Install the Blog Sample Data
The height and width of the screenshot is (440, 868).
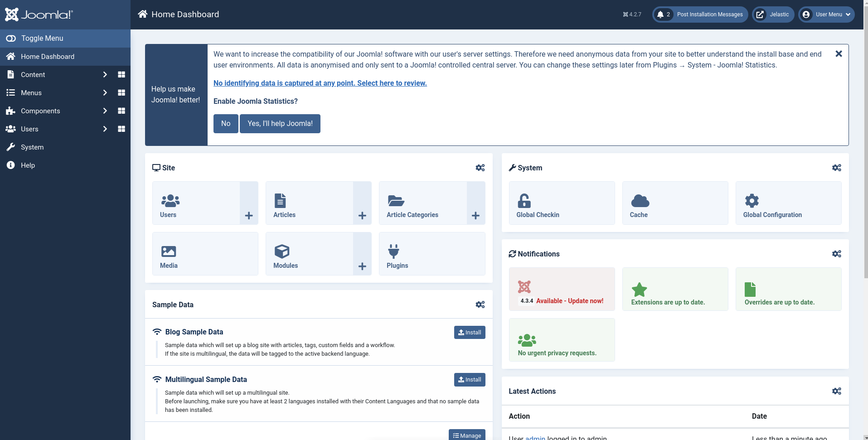[469, 332]
